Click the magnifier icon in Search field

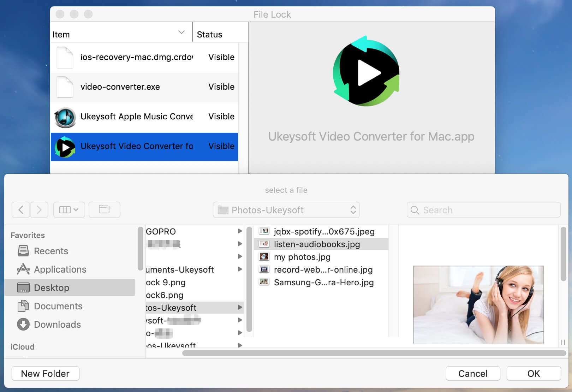(x=415, y=210)
